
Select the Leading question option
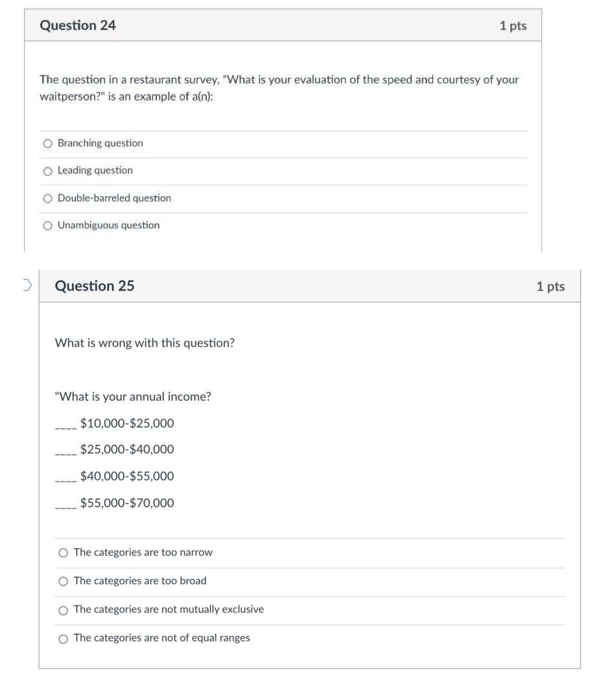point(47,170)
